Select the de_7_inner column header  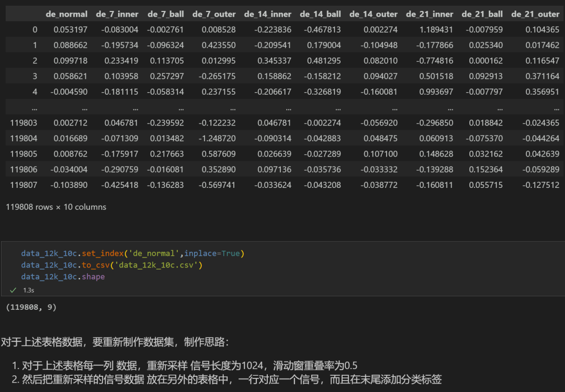[x=117, y=14]
